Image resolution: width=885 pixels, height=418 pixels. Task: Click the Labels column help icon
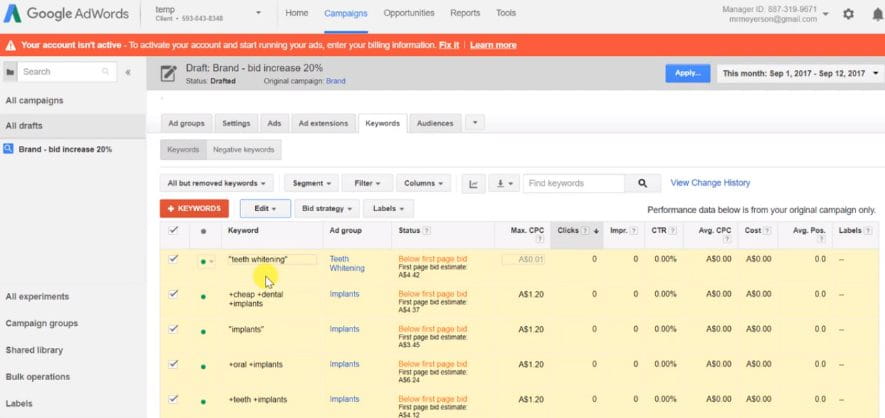click(x=868, y=231)
